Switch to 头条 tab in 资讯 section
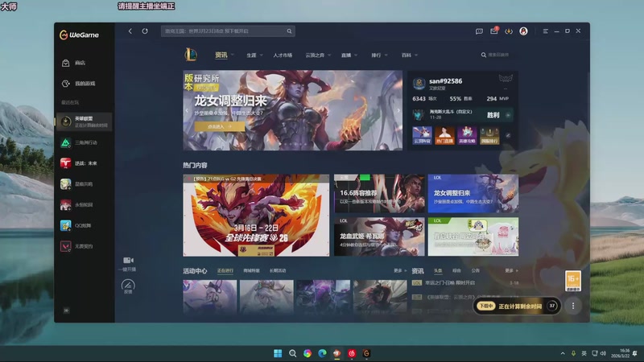Screen dimensions: 644x362 [x=438, y=270]
